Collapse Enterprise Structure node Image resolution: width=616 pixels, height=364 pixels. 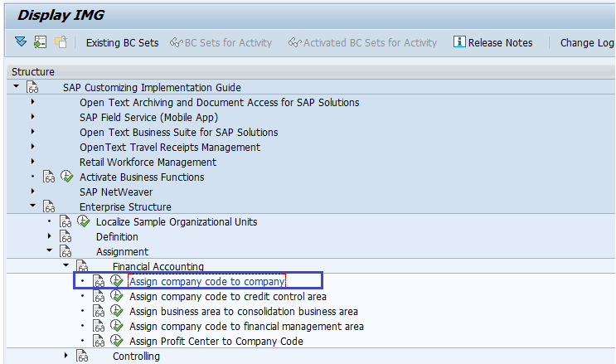click(32, 206)
